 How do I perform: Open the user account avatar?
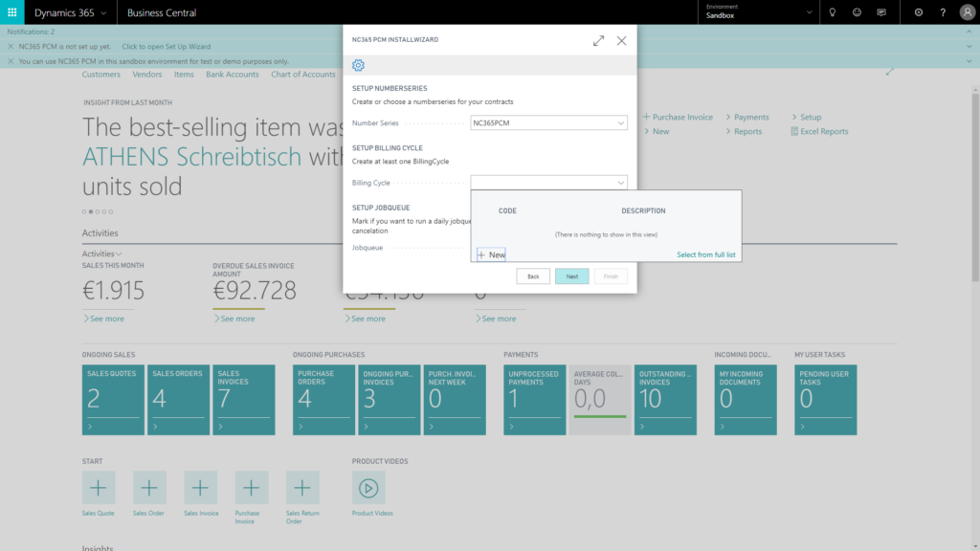pos(967,11)
